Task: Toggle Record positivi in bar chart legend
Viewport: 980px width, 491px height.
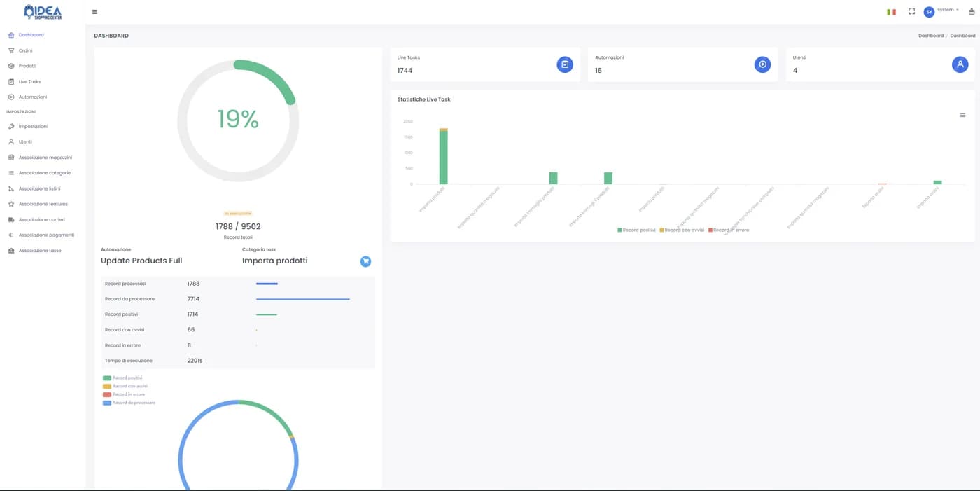Action: (636, 230)
